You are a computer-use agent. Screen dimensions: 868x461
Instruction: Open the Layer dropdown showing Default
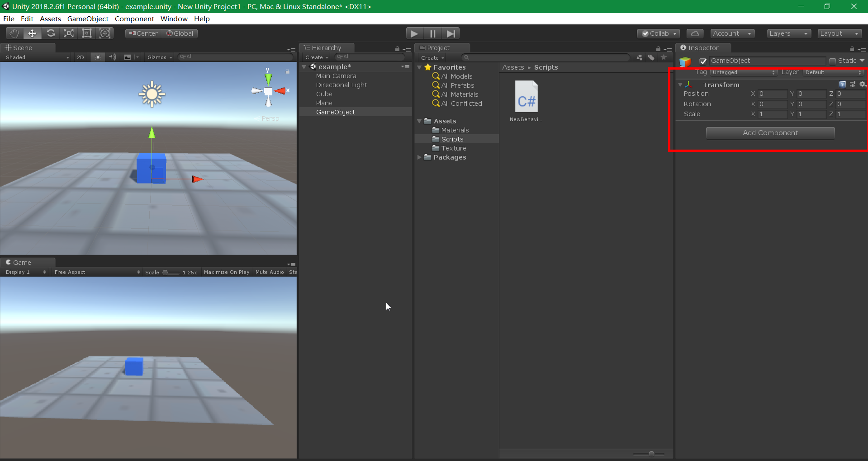tap(834, 72)
